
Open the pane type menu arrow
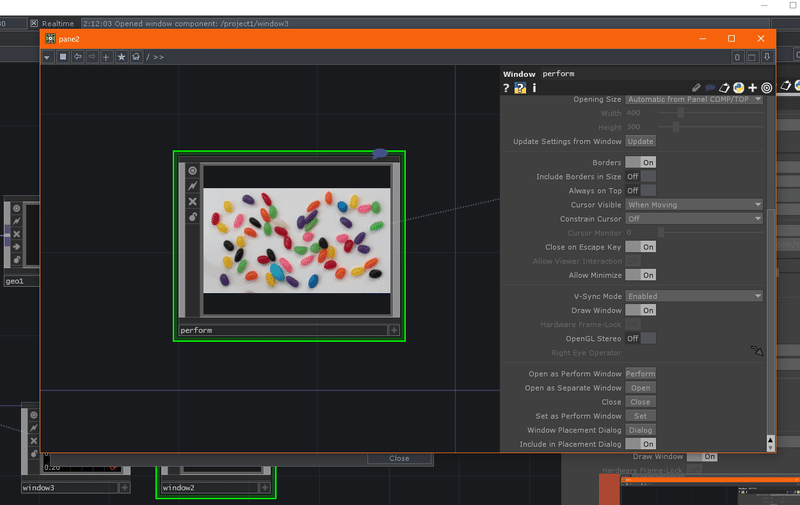click(x=47, y=57)
